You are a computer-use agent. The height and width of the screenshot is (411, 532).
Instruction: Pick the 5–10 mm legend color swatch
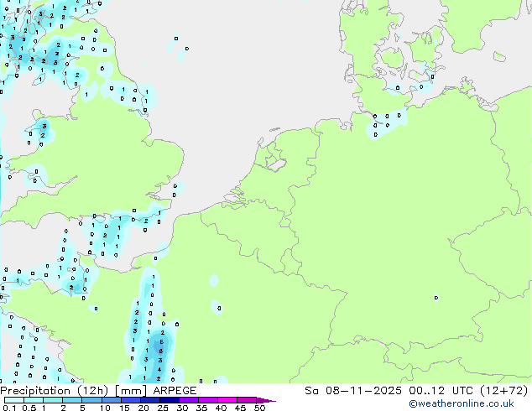tap(92, 400)
